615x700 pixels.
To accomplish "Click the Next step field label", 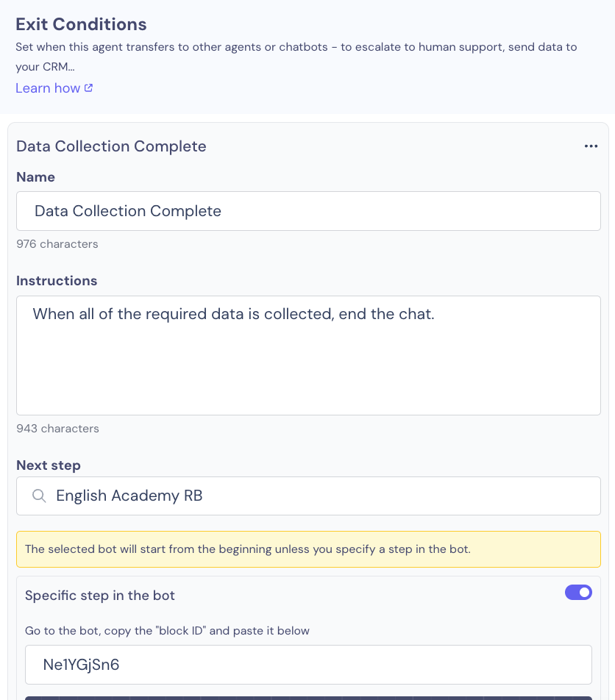I will tap(49, 465).
